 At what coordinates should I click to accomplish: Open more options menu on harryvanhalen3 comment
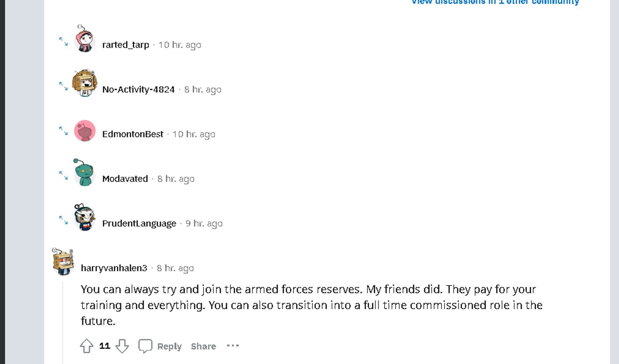(233, 345)
